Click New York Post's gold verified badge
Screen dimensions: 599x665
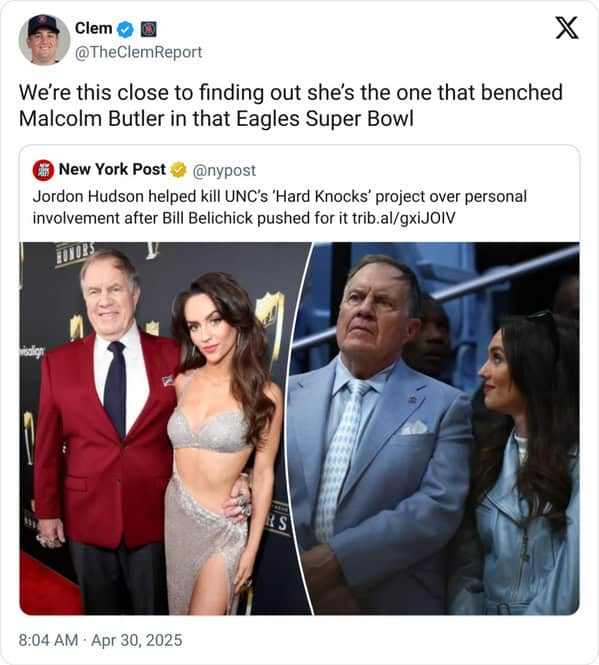click(x=179, y=170)
